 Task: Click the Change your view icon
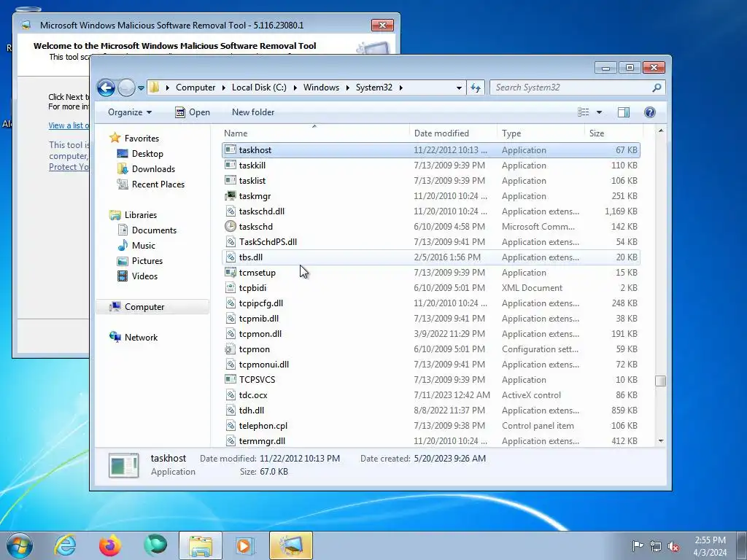click(584, 112)
